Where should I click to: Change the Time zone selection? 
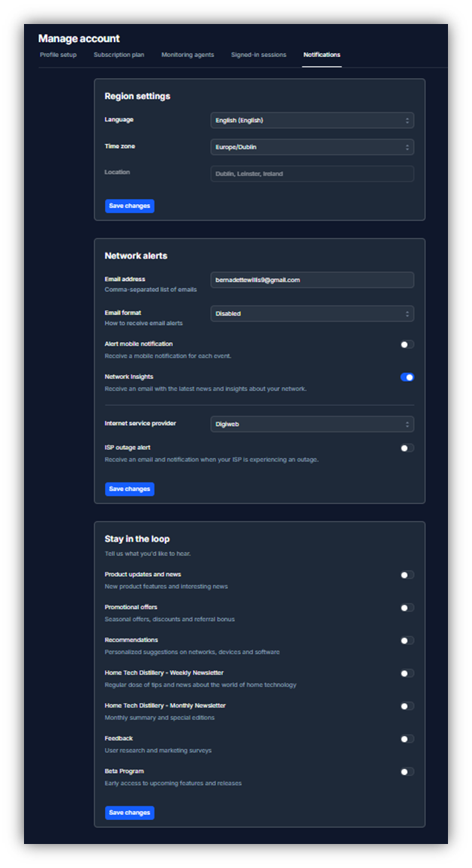pyautogui.click(x=311, y=146)
